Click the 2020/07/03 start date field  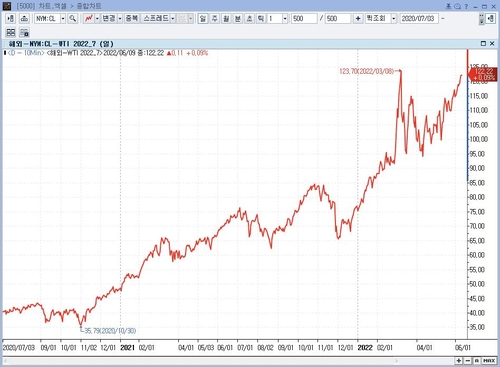coord(419,18)
